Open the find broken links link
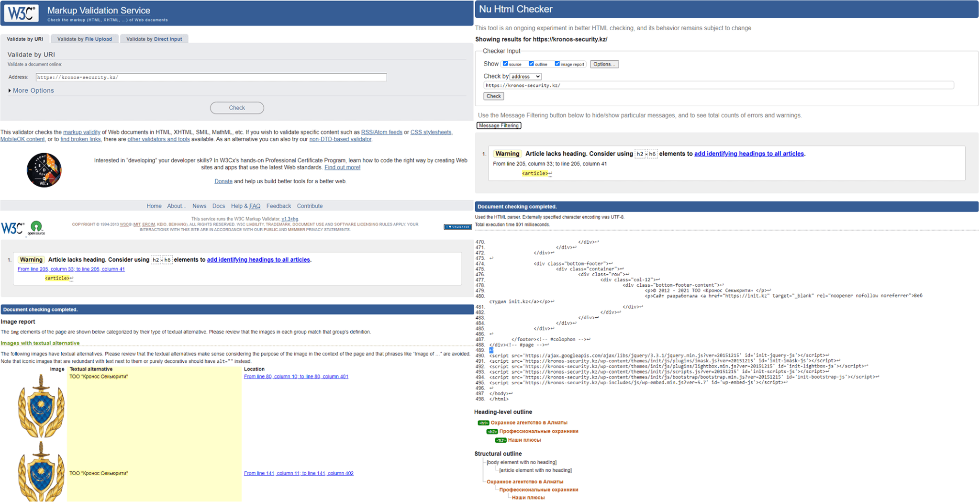Screen dimensions: 980x502 (x=80, y=140)
